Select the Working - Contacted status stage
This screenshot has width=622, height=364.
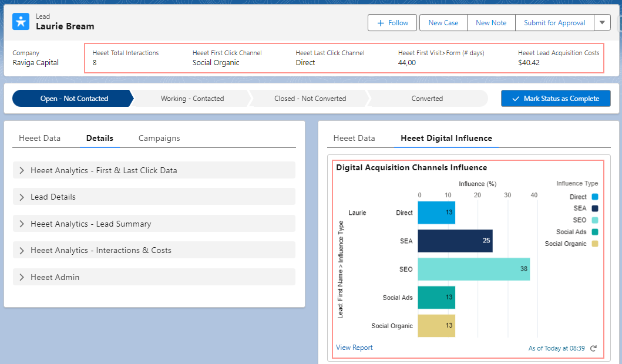[x=192, y=99]
